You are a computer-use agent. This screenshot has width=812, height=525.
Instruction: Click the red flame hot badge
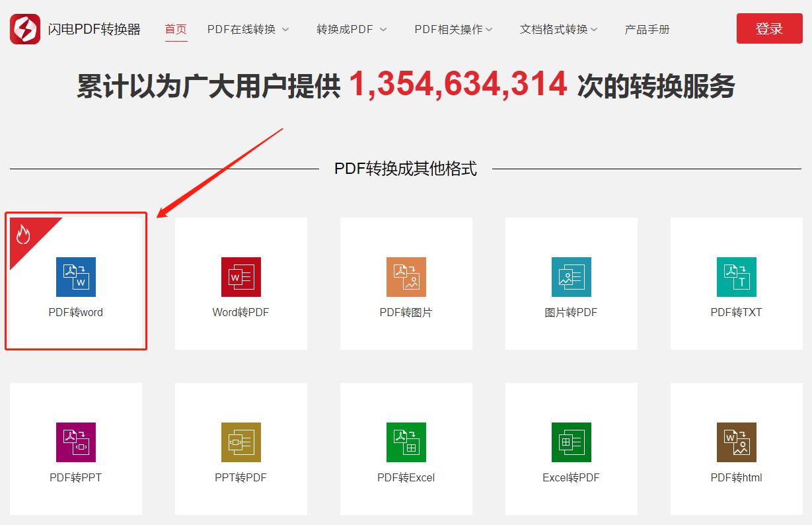[24, 234]
